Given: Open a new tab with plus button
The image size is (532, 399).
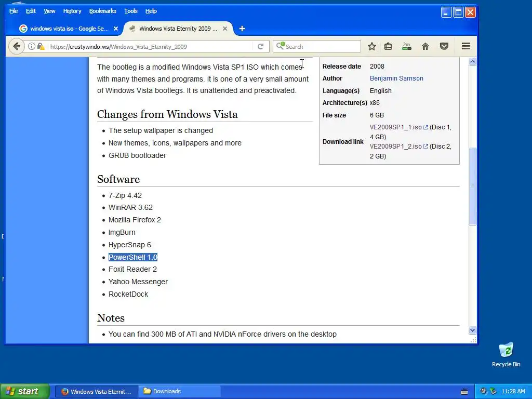Looking at the screenshot, I should [x=242, y=29].
